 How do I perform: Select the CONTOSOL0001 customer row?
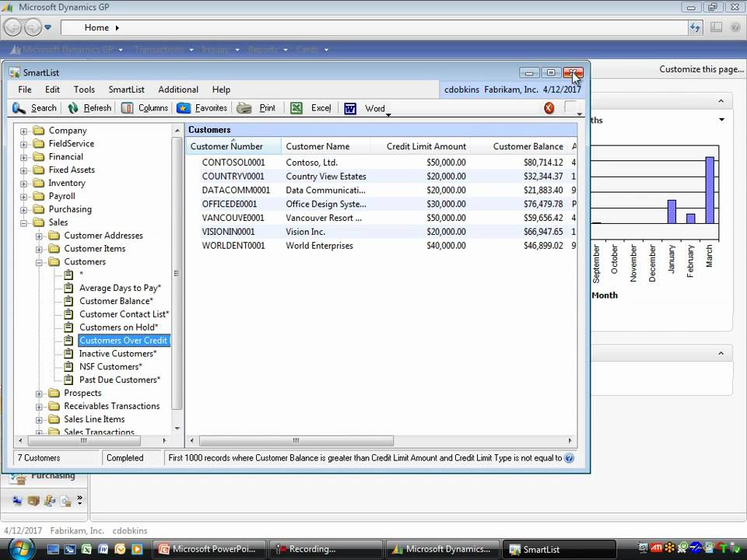pyautogui.click(x=381, y=163)
